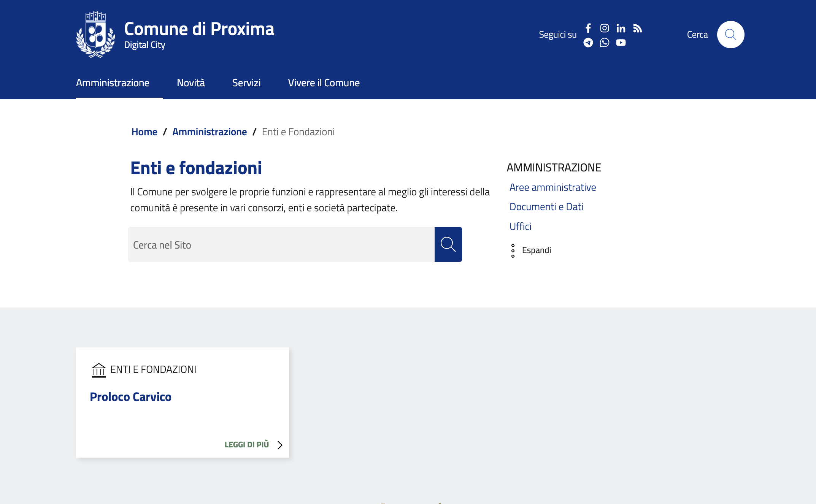Open the Vivere il Comune menu
Image resolution: width=816 pixels, height=504 pixels.
point(324,83)
